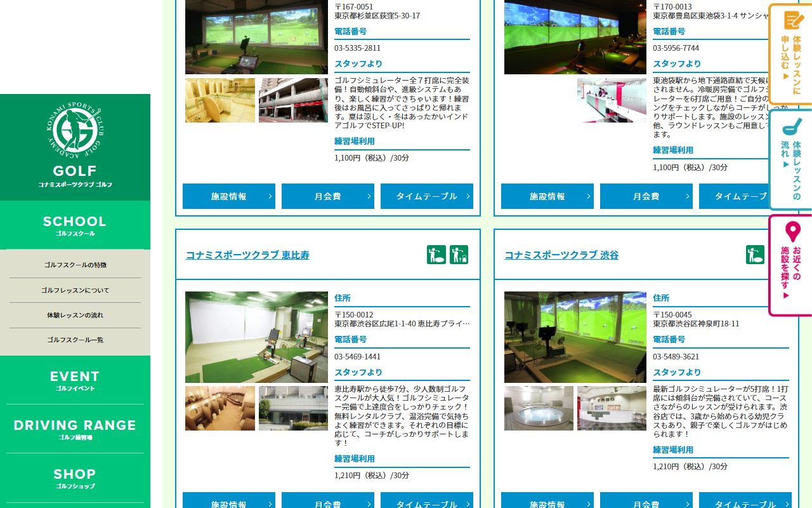Click the golfer-with-bag icon in the 恵比寿 header
The image size is (812, 508).
tap(459, 255)
